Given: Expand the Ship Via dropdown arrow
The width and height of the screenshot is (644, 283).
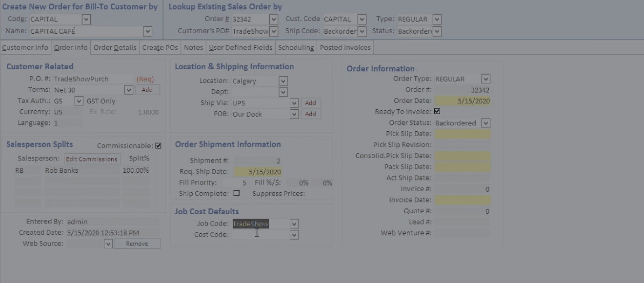Looking at the screenshot, I should click(294, 103).
